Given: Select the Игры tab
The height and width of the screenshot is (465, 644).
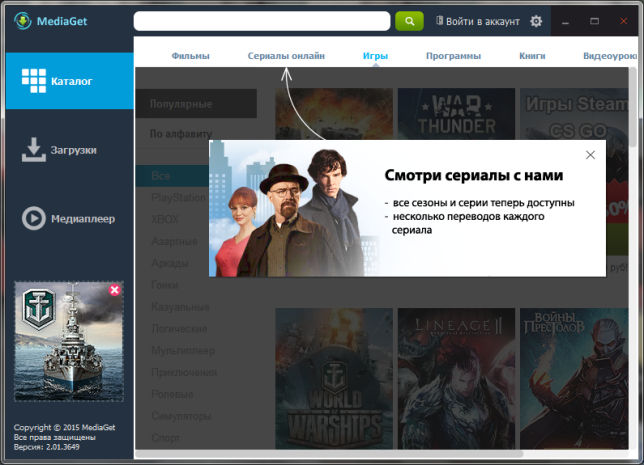Looking at the screenshot, I should point(375,56).
